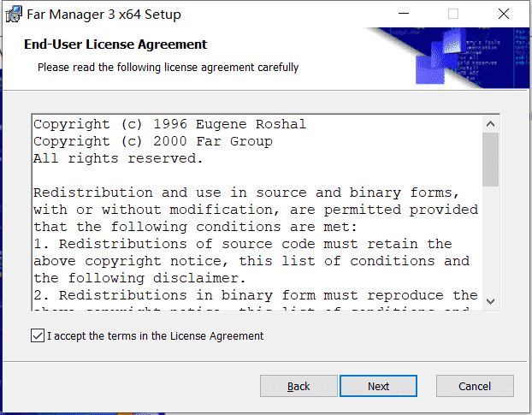Click the 'Redistribution and use in source' line
This screenshot has height=415, width=532.
[246, 193]
